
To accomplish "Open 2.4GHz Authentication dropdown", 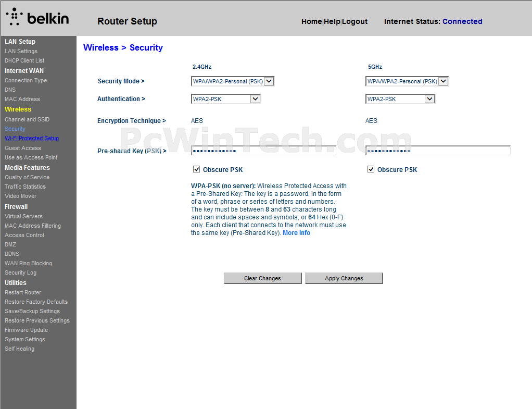I will [226, 99].
